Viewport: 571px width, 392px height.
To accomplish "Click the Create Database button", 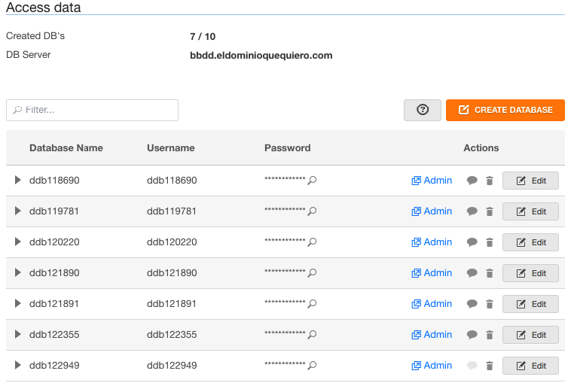I will click(505, 110).
